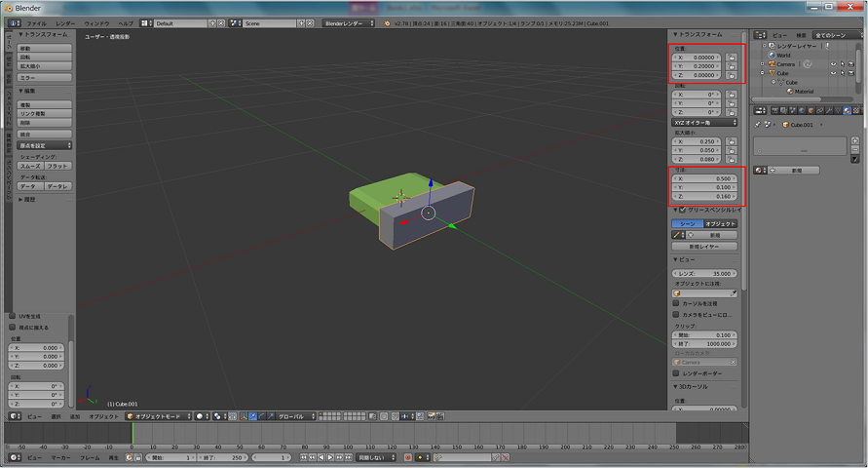
Task: Click the スムーズ shading button
Action: coord(30,166)
